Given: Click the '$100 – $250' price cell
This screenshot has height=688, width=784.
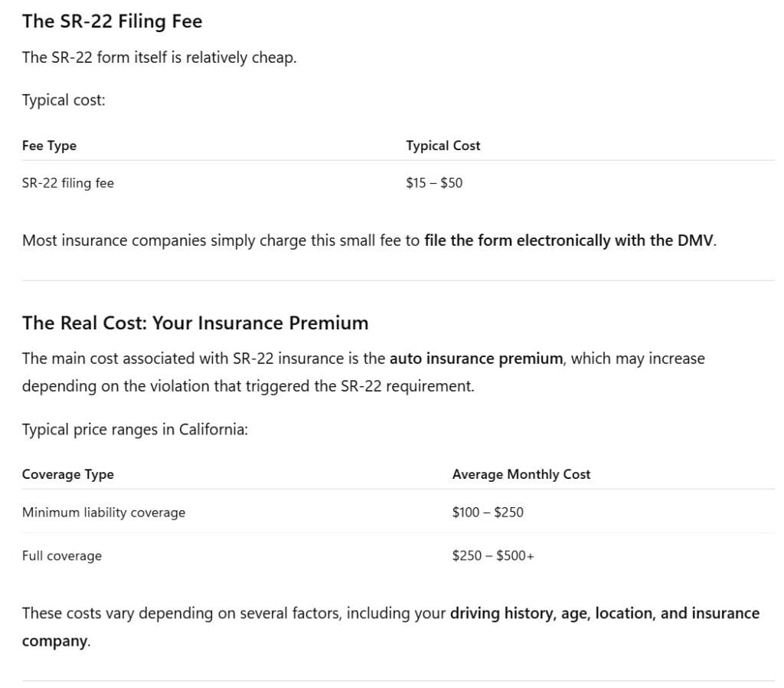Looking at the screenshot, I should coord(488,513).
